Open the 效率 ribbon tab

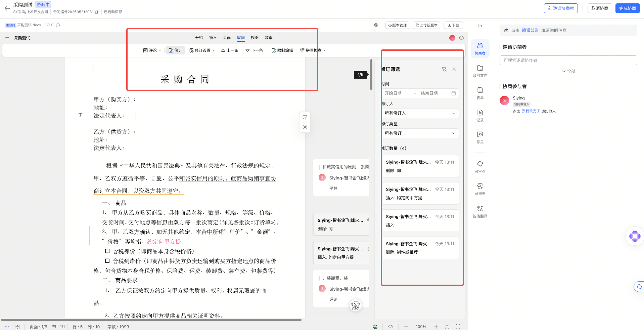tap(269, 38)
